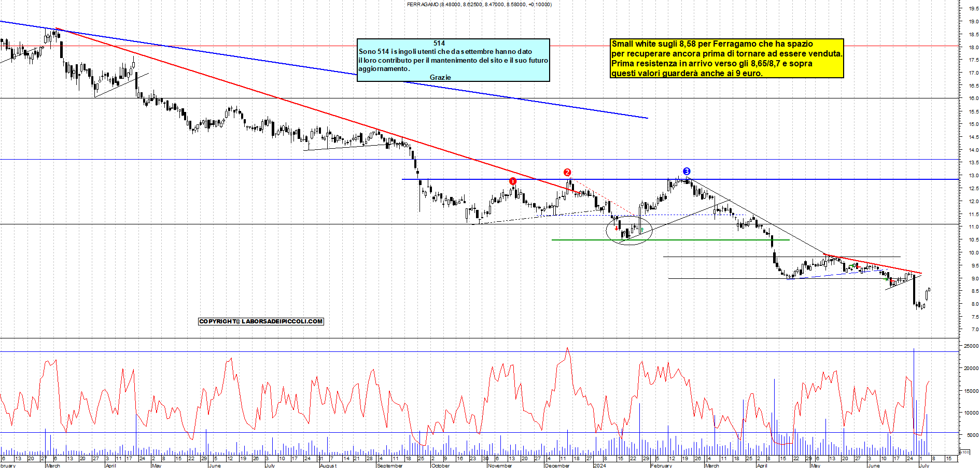The width and height of the screenshot is (980, 468).
Task: Click the 18.0 price axis label
Action: pyautogui.click(x=973, y=48)
